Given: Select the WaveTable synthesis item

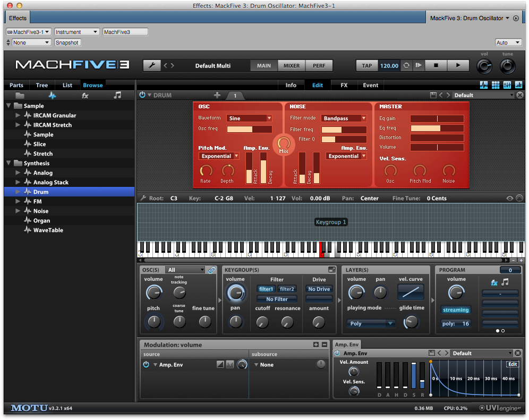Looking at the screenshot, I should coord(48,230).
